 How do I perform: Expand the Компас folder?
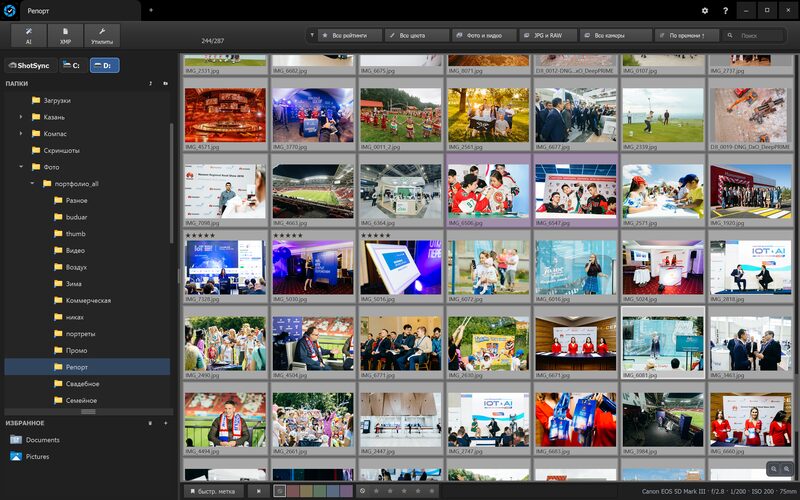point(21,134)
